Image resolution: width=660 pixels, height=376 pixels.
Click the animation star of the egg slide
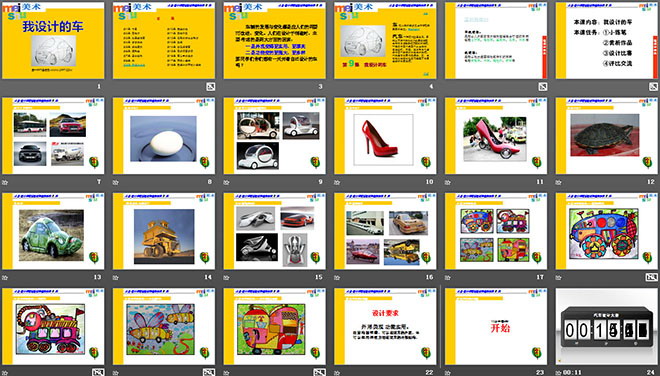[116, 182]
